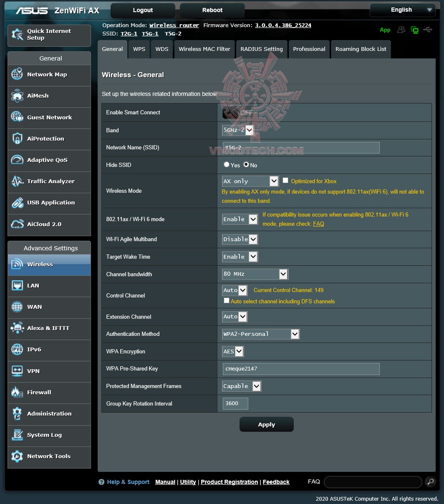Open Firewall flame icon

17,392
